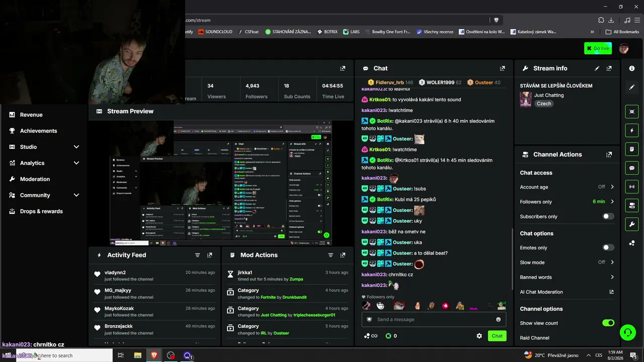Toggle the broadcast signal icon in right toolbar
The height and width of the screenshot is (362, 644).
tap(632, 187)
